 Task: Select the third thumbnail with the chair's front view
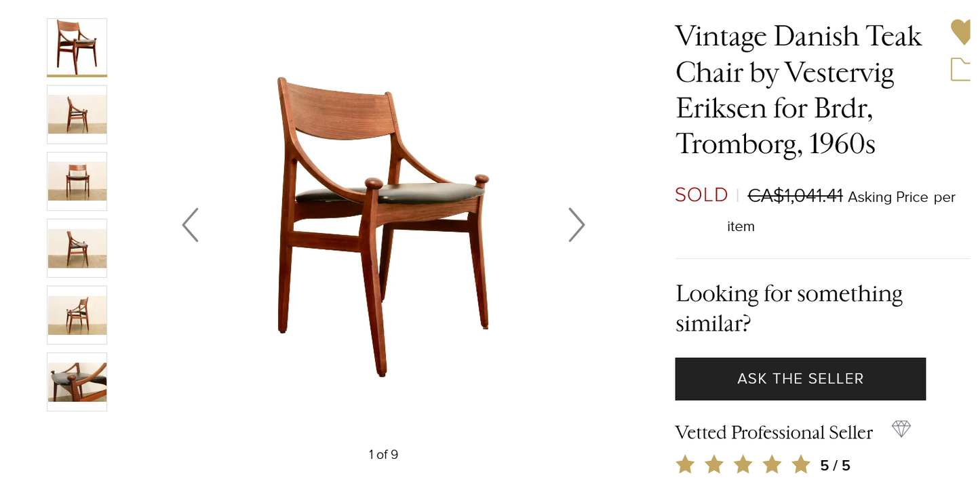point(77,181)
